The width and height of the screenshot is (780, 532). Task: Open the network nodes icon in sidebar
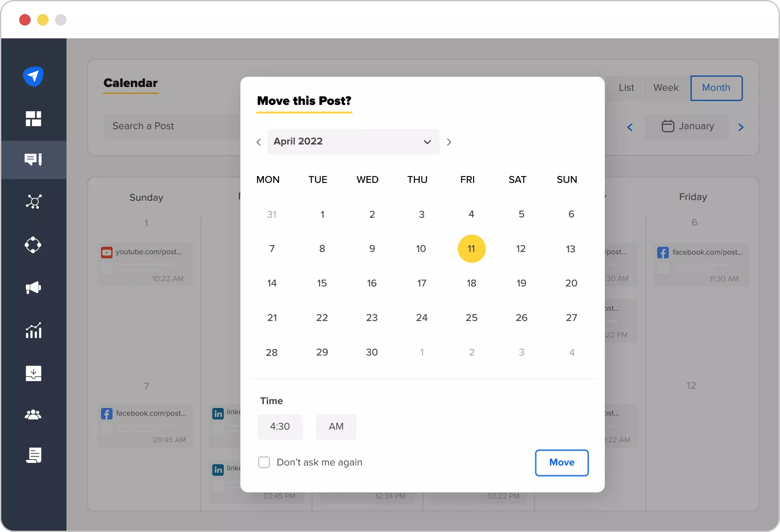point(33,202)
